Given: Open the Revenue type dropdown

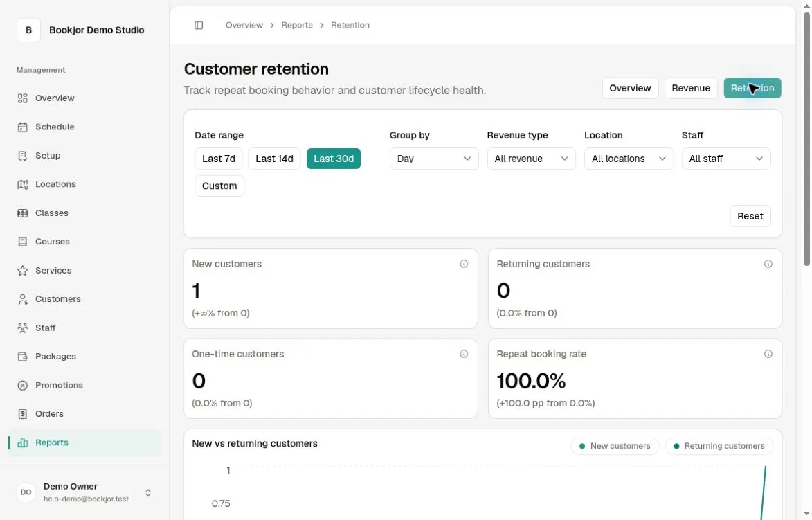Looking at the screenshot, I should pos(532,159).
